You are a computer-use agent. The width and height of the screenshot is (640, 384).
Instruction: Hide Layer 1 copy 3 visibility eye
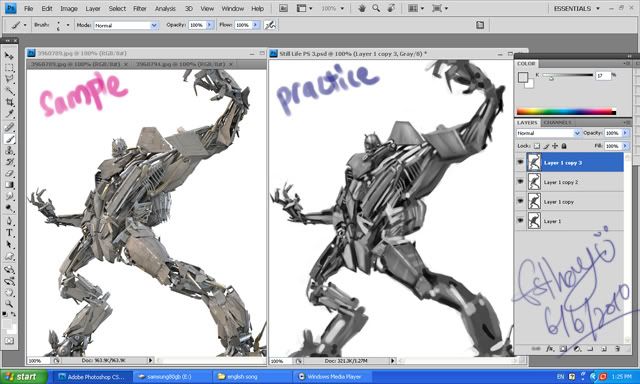[x=520, y=162]
